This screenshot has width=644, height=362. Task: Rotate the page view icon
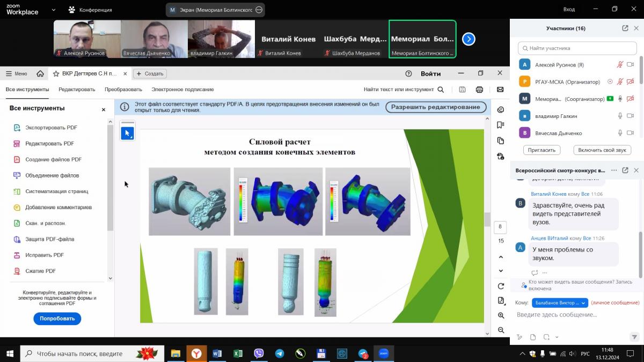pyautogui.click(x=501, y=286)
